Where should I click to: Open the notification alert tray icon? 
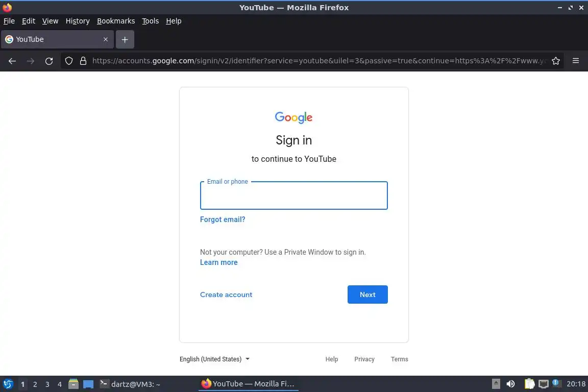coord(556,383)
